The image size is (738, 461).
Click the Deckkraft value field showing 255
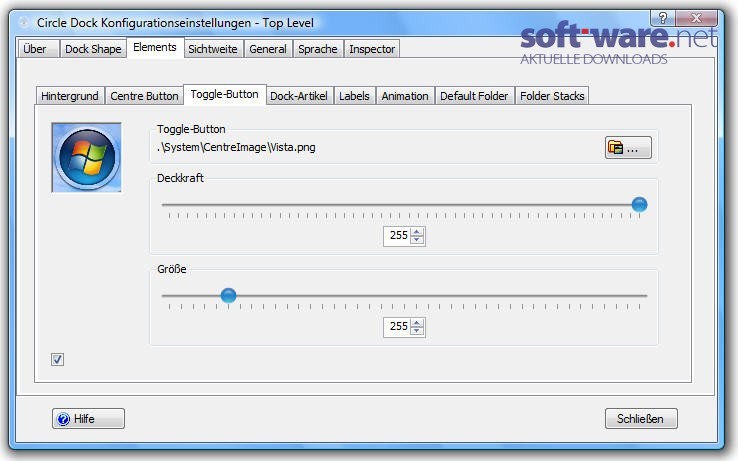(x=398, y=235)
